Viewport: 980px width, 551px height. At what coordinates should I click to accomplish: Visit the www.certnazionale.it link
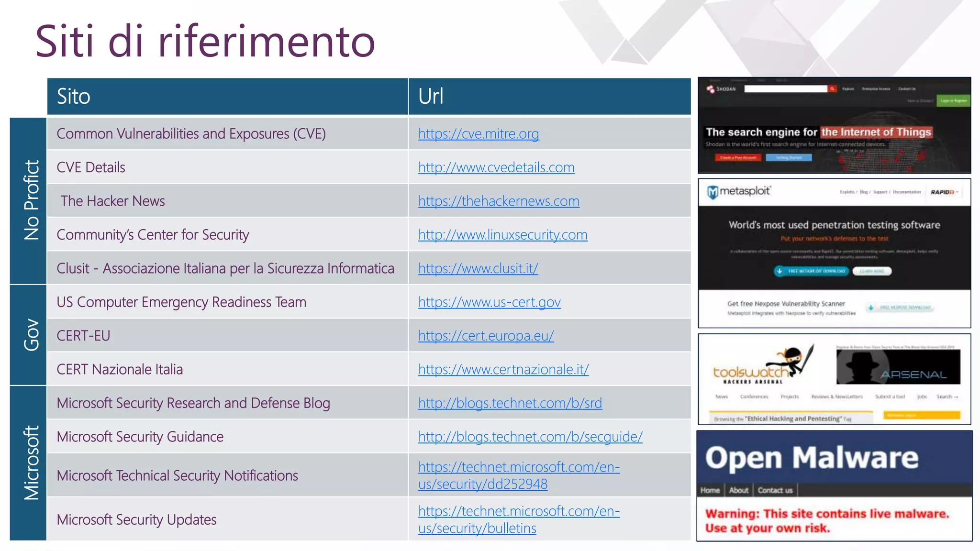click(503, 369)
